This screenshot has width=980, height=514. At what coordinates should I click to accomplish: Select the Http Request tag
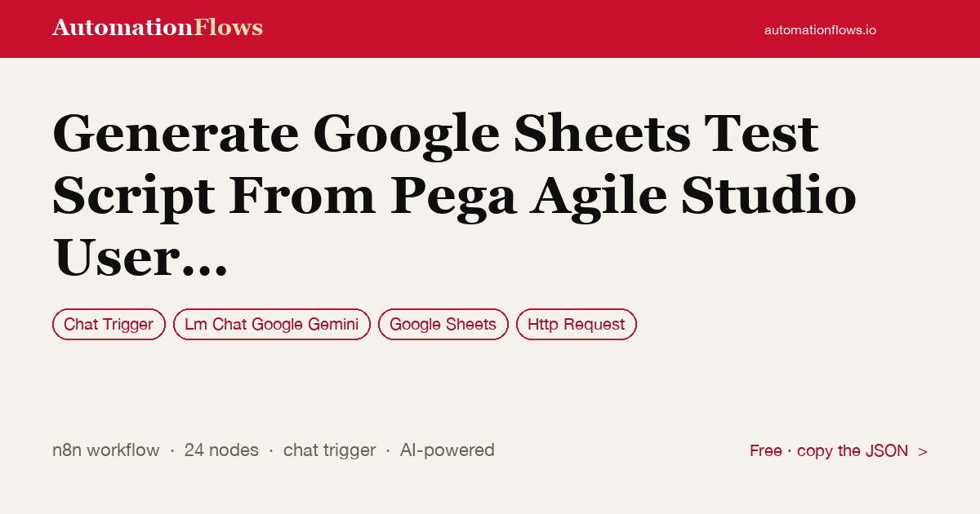click(x=577, y=324)
